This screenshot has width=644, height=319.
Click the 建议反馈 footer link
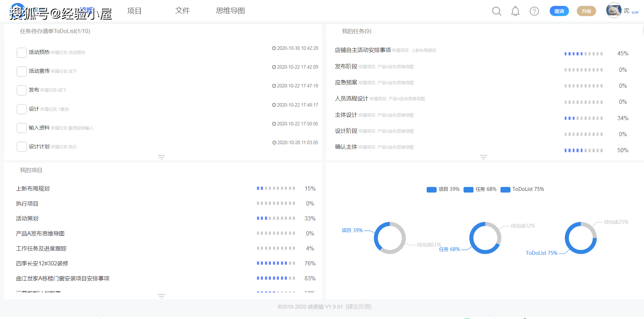click(359, 307)
